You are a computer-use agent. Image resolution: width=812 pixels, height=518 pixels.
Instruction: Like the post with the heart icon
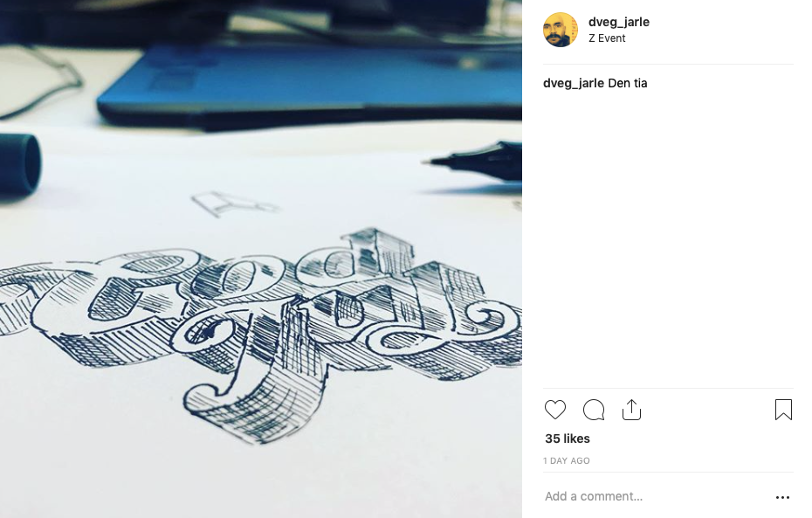click(x=555, y=410)
